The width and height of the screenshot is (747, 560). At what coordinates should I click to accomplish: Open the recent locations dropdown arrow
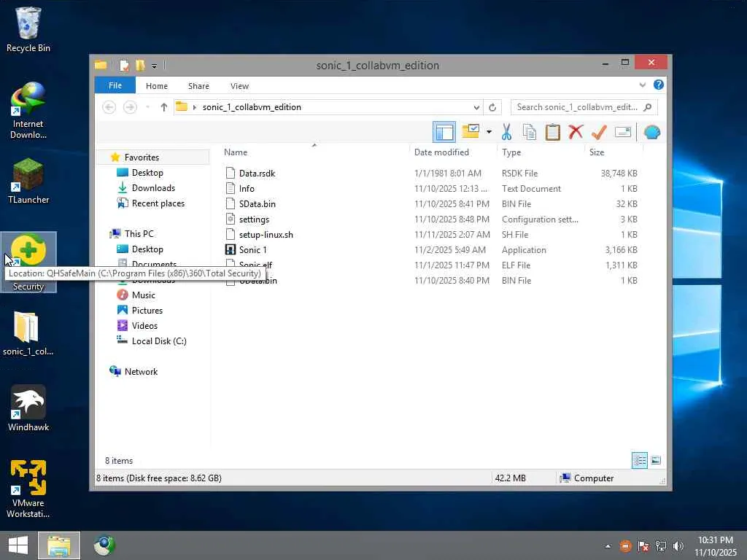click(147, 107)
